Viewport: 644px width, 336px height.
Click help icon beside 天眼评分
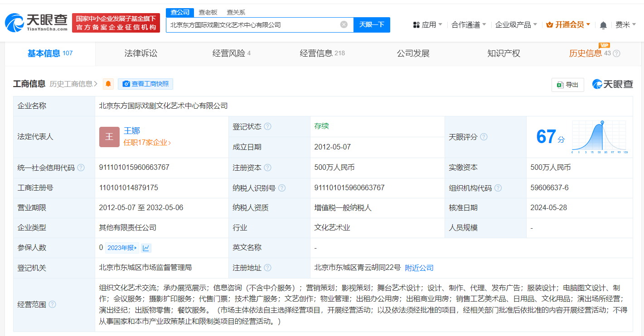pos(484,137)
